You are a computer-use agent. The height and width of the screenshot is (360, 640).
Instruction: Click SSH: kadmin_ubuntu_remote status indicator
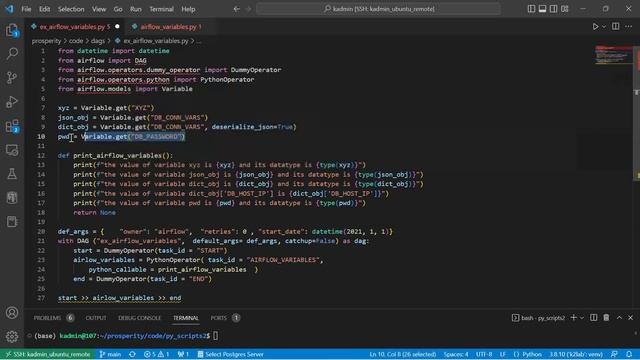coord(48,354)
